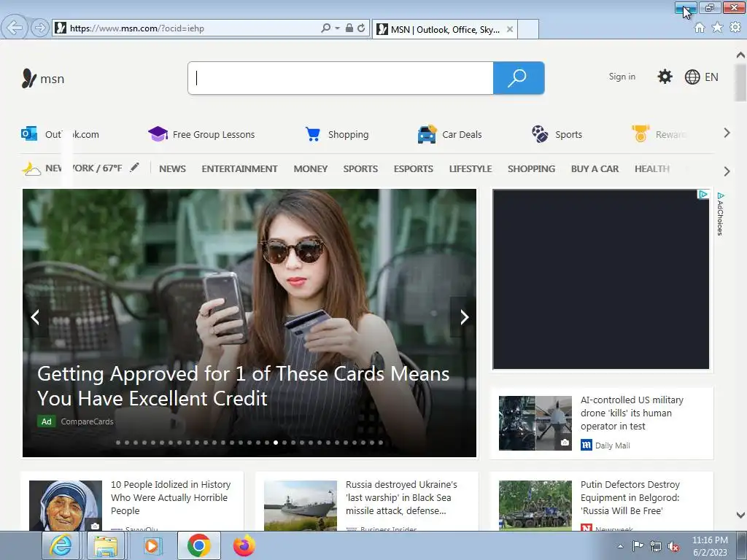This screenshot has width=747, height=560.
Task: Open the Car Deals shortcut
Action: 449,134
